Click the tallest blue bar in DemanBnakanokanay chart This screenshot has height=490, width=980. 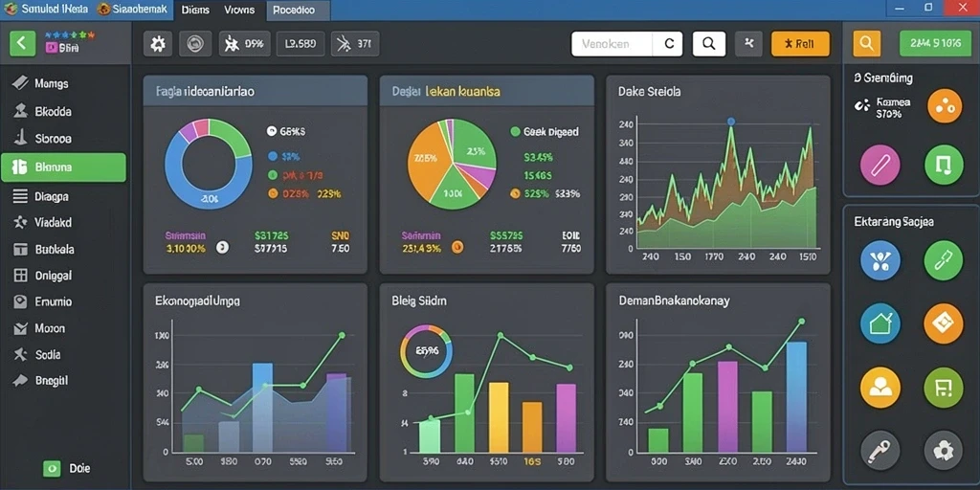coord(796,397)
